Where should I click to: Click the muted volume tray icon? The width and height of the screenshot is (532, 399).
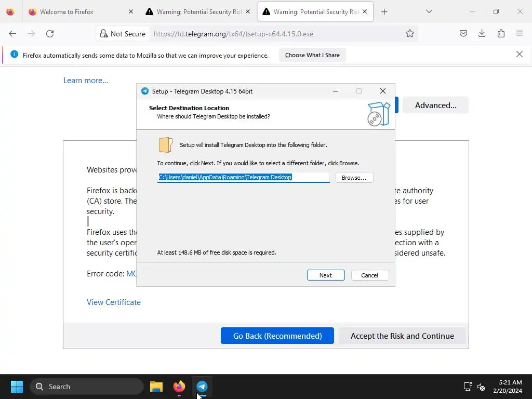(x=481, y=387)
